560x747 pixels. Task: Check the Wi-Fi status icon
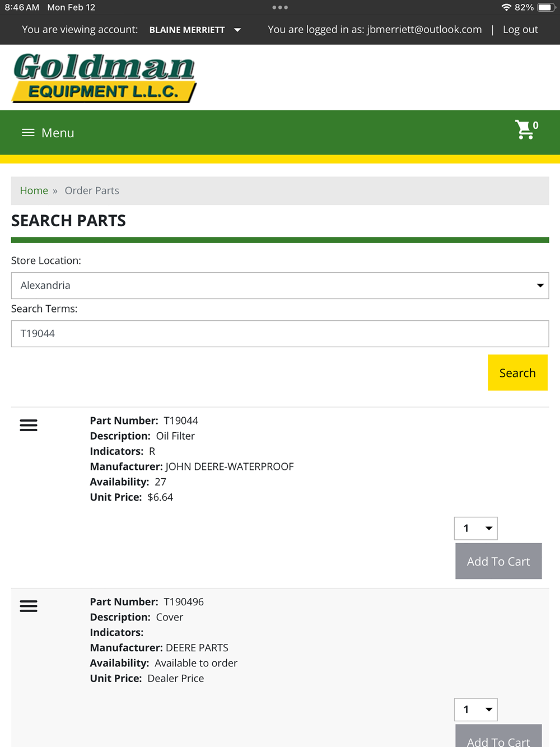coord(506,7)
